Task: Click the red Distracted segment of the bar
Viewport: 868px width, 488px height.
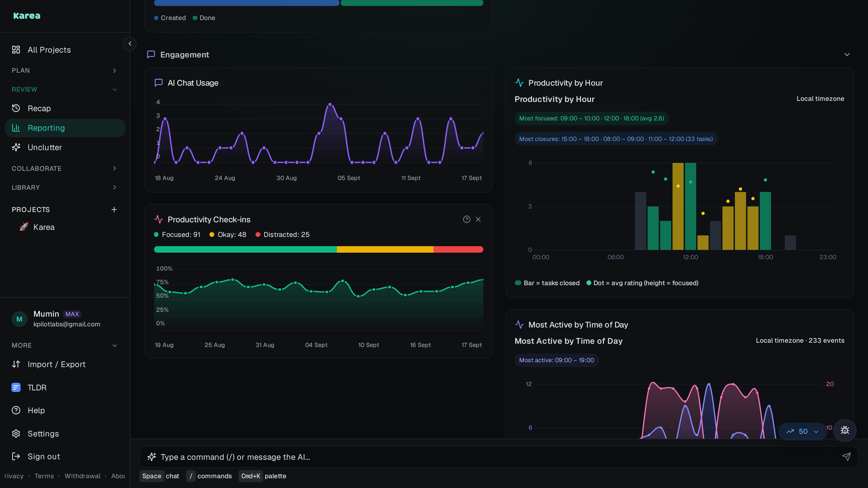Action: coord(458,249)
